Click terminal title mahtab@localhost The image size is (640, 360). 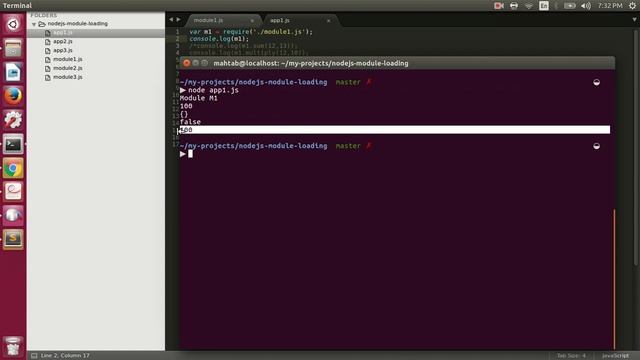[311, 63]
